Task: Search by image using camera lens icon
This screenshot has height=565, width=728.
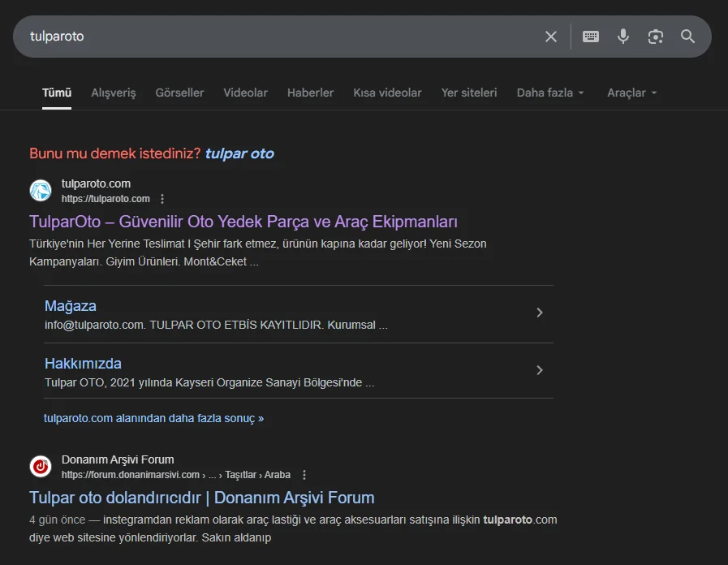Action: (656, 37)
